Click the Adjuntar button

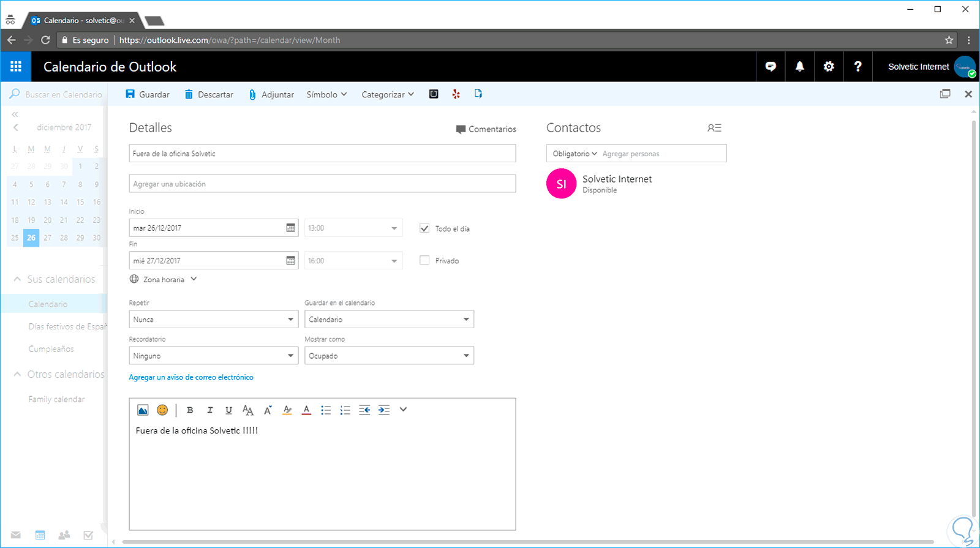coord(271,94)
